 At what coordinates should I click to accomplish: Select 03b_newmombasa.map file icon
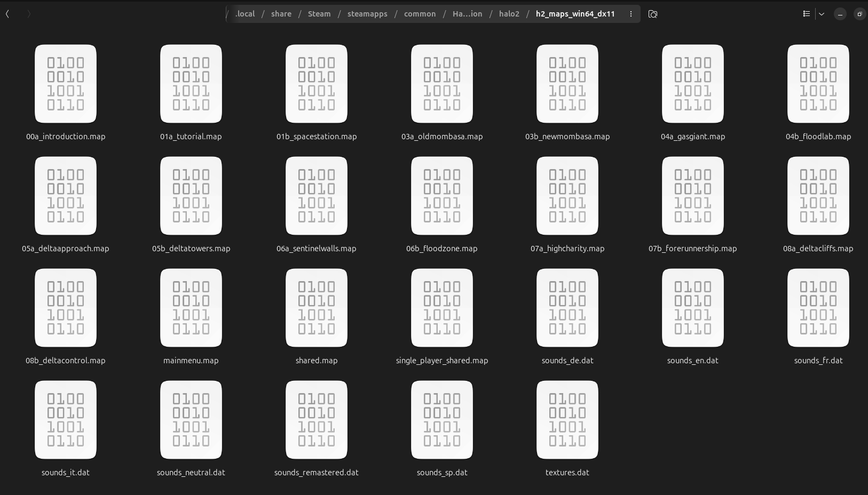coord(567,84)
